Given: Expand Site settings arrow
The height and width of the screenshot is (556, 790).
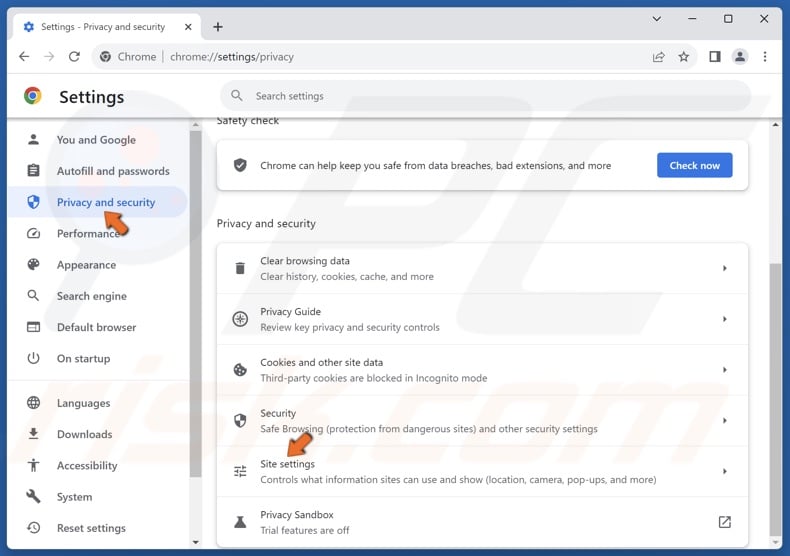Looking at the screenshot, I should click(x=725, y=471).
